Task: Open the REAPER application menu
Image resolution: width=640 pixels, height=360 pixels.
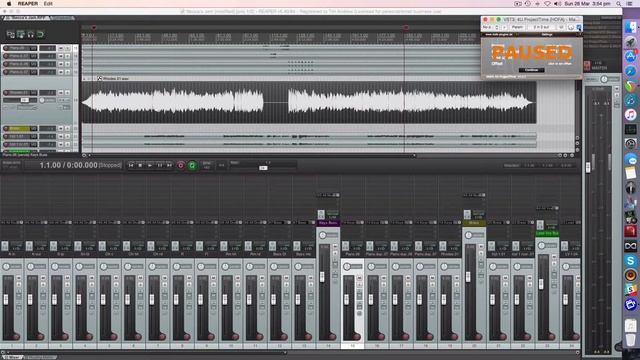Action: 28,4
